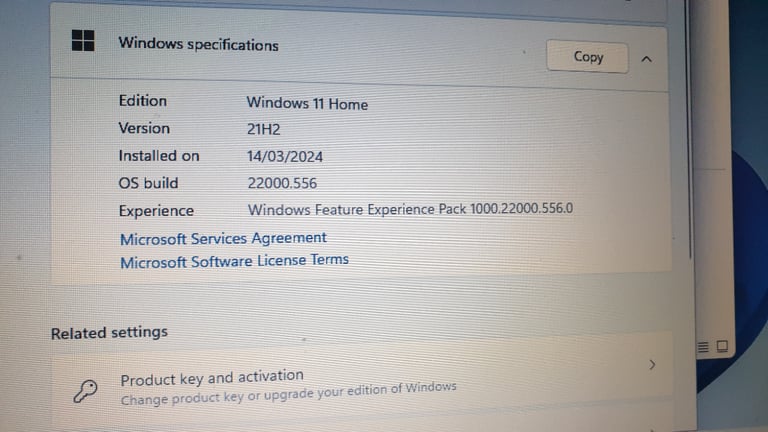Viewport: 768px width, 432px height.
Task: Click the 'Related settings' heading
Action: coord(109,333)
